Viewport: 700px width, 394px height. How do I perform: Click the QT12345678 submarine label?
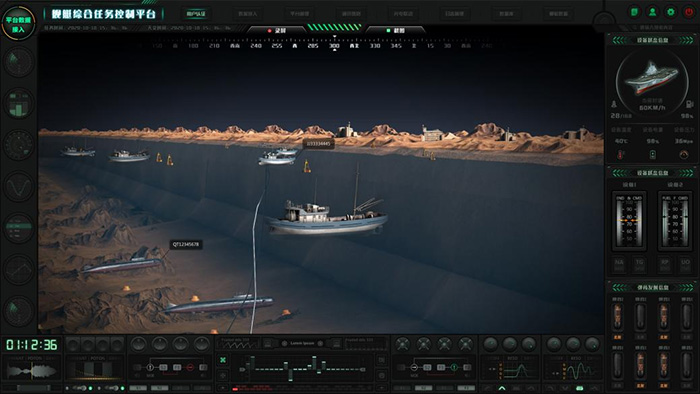click(x=186, y=245)
